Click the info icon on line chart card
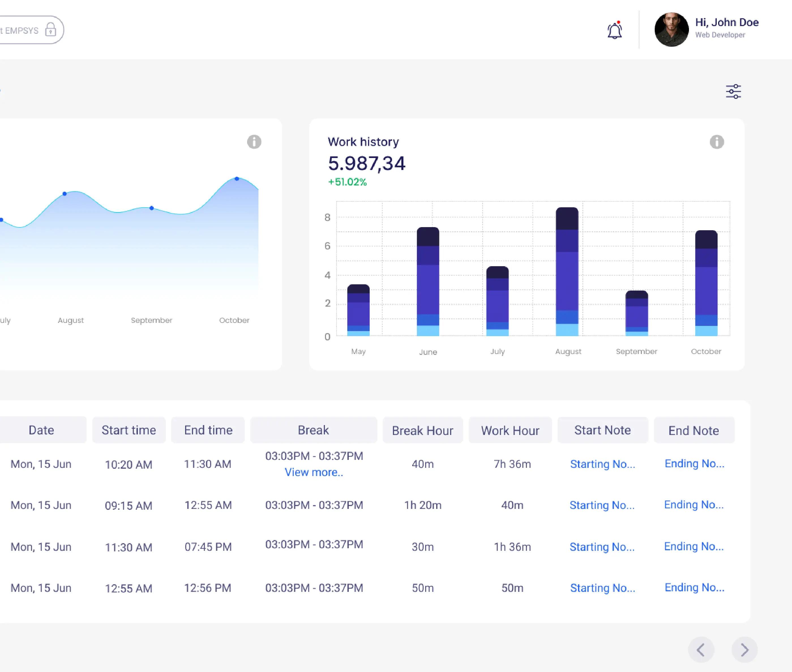 click(x=254, y=142)
